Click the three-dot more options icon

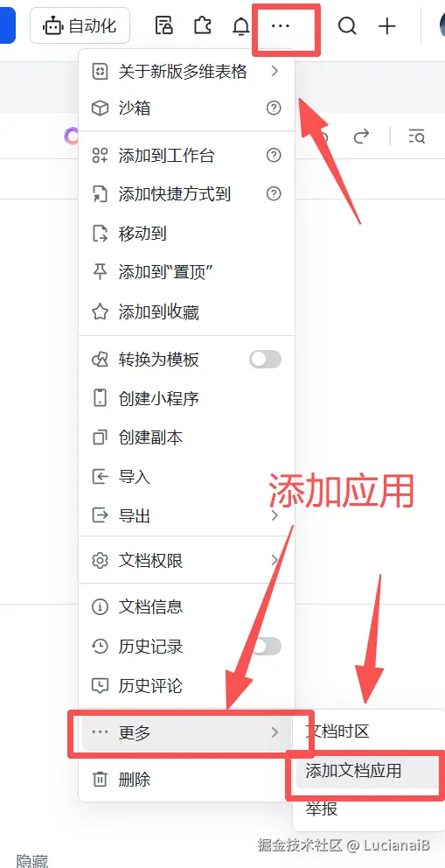[x=281, y=26]
